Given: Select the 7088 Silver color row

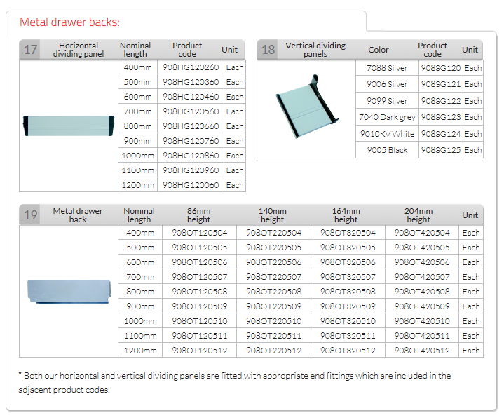Looking at the screenshot, I should click(387, 68).
